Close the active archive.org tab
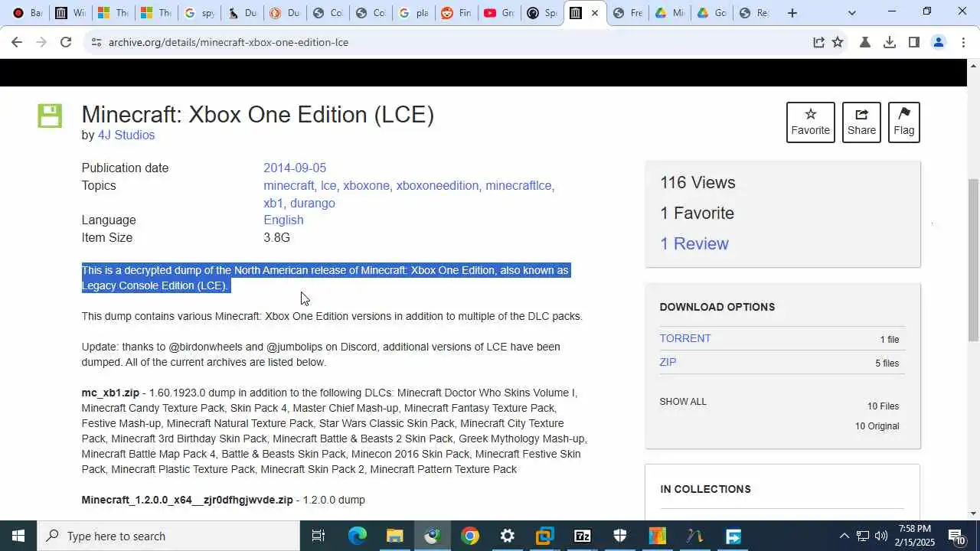 coord(595,13)
